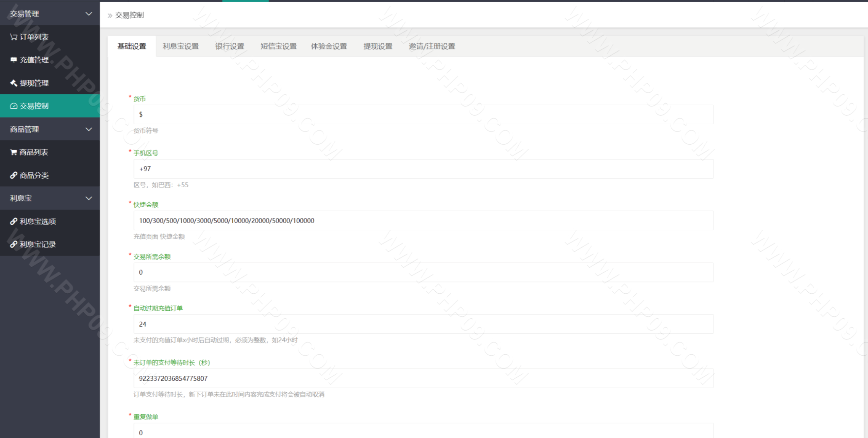The image size is (868, 438).
Task: Open the 银行设置 tab
Action: [230, 46]
